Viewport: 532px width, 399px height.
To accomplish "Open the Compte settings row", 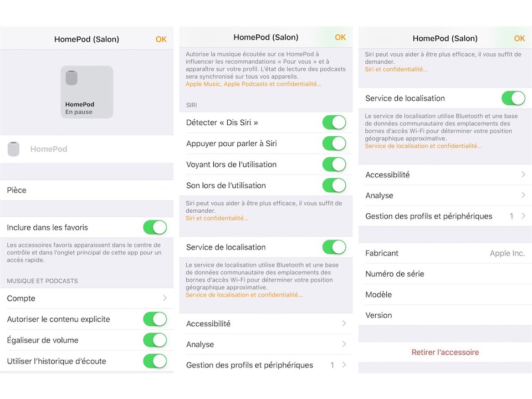I will click(x=86, y=298).
